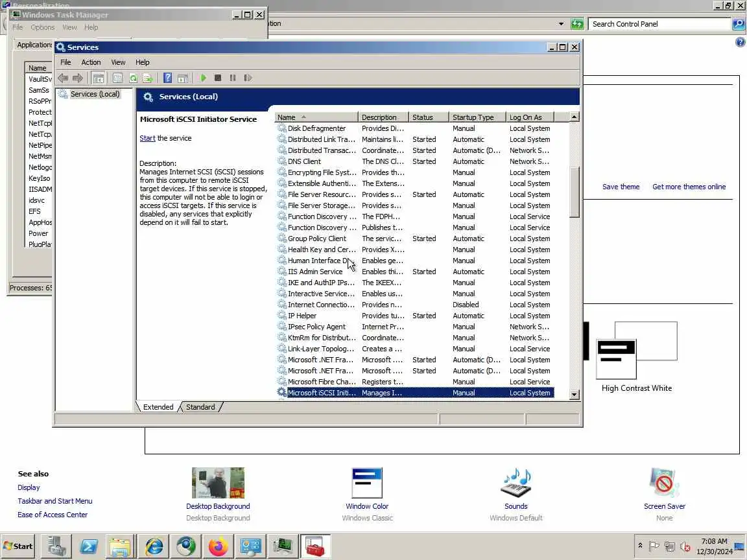This screenshot has height=560, width=747.
Task: Open the Server Manager taskbar icon
Action: coord(56,546)
